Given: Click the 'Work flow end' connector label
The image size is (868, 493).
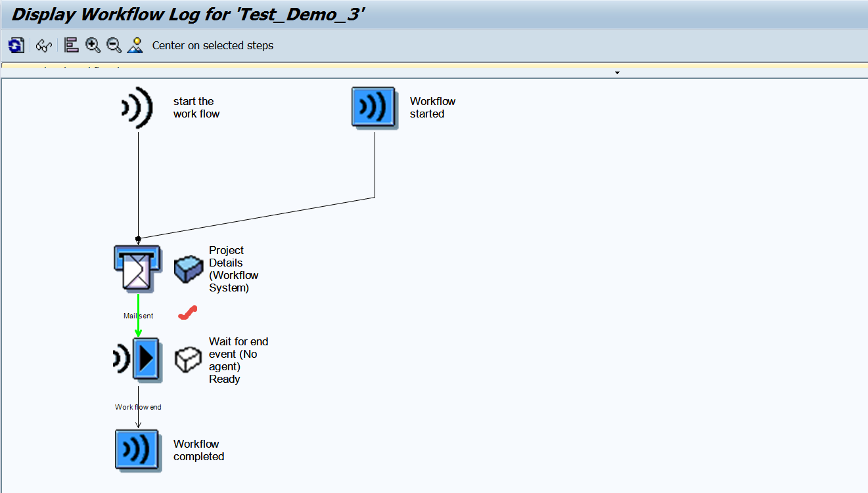Looking at the screenshot, I should (x=138, y=407).
